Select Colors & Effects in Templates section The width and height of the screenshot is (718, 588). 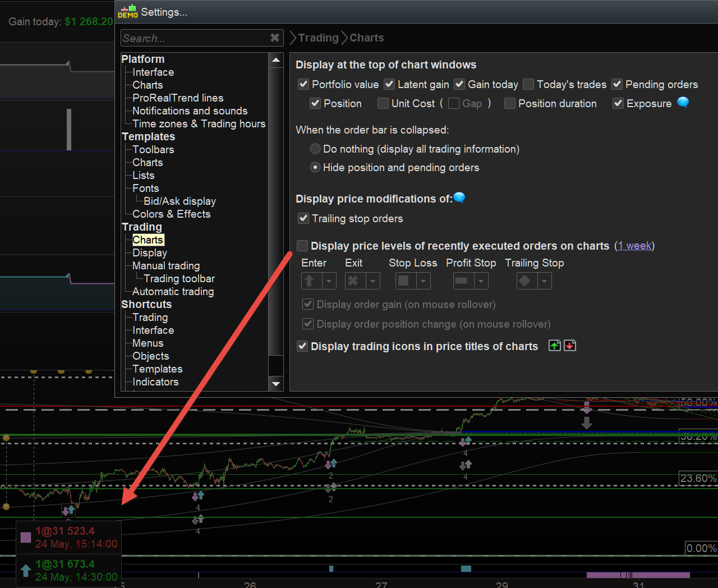coord(171,214)
